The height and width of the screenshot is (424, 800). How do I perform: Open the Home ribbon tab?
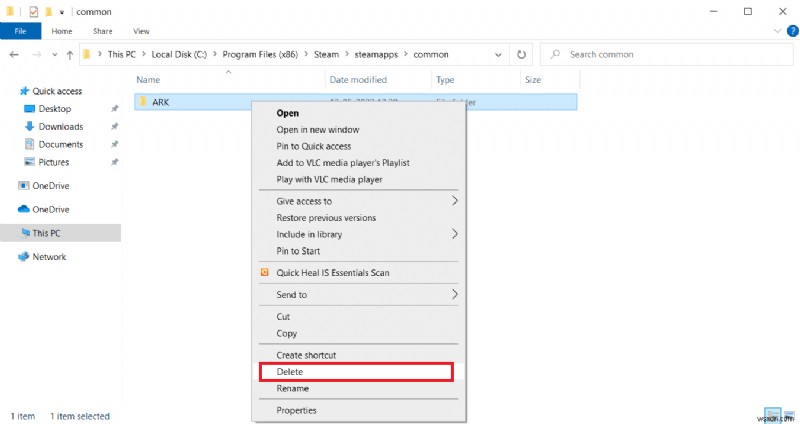(x=62, y=31)
